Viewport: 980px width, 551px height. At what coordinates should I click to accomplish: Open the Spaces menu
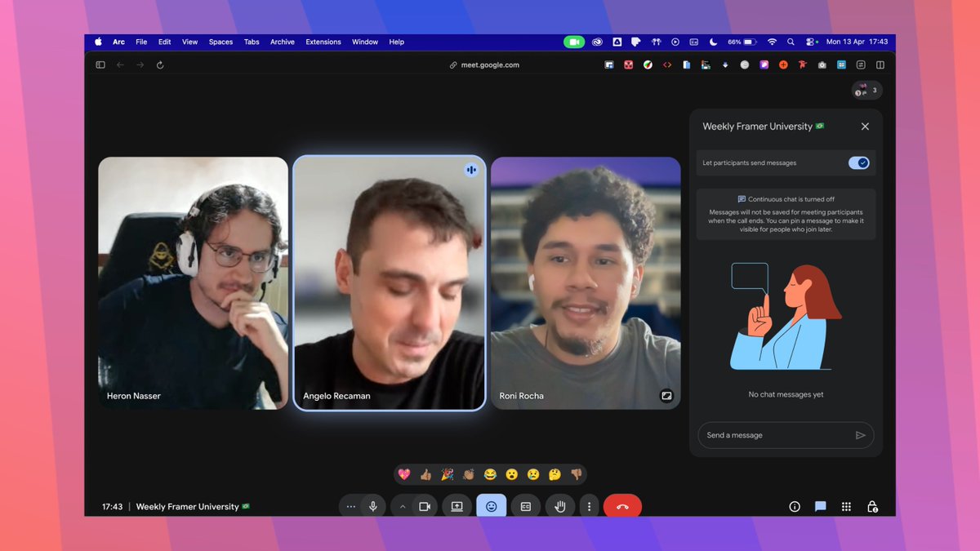click(220, 42)
